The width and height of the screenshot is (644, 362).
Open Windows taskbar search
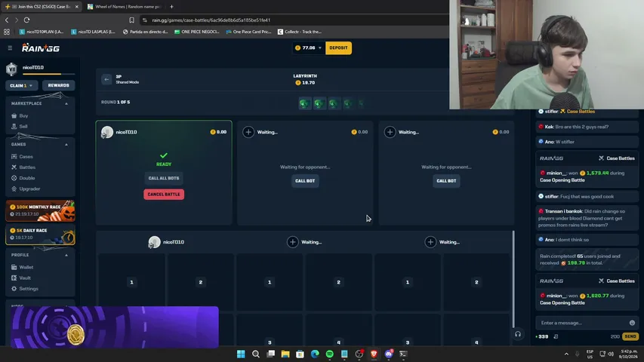(x=256, y=354)
